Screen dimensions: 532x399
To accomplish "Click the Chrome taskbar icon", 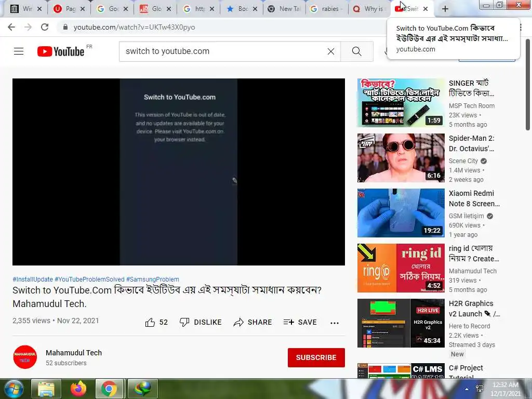I will tap(109, 389).
